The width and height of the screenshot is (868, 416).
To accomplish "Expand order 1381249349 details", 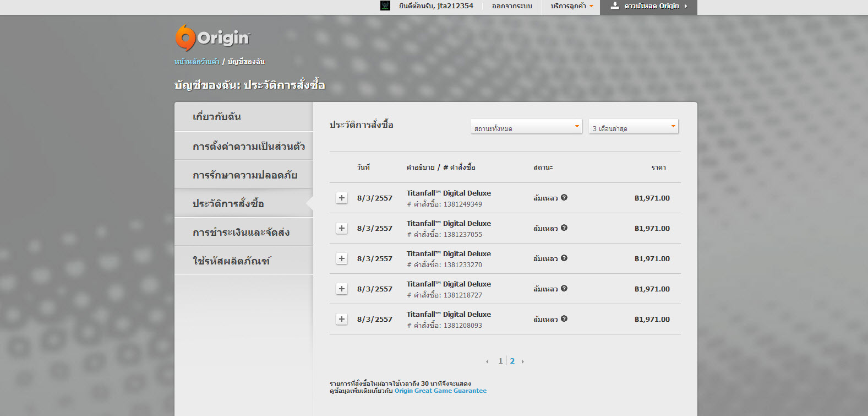I will click(342, 198).
